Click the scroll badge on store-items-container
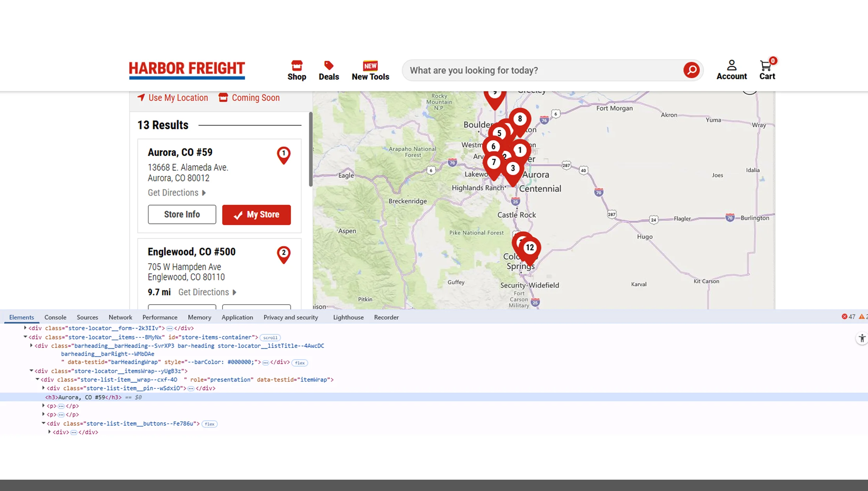This screenshot has width=868, height=491. tap(270, 337)
